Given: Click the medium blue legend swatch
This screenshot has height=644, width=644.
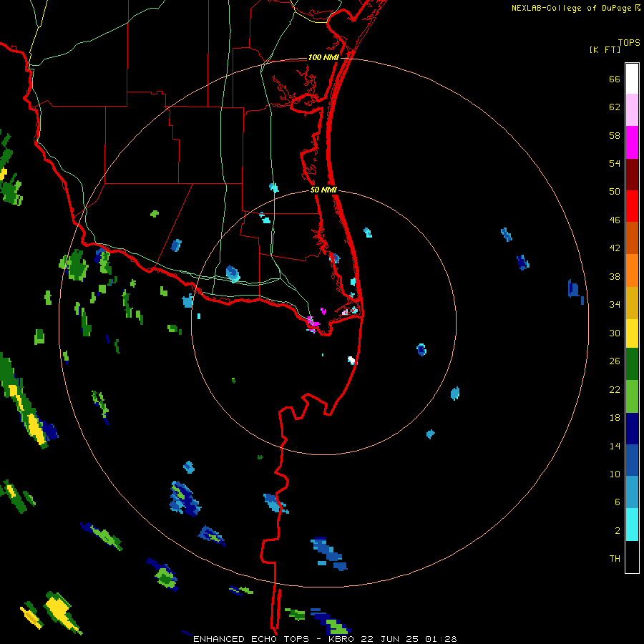Looking at the screenshot, I should (x=632, y=460).
